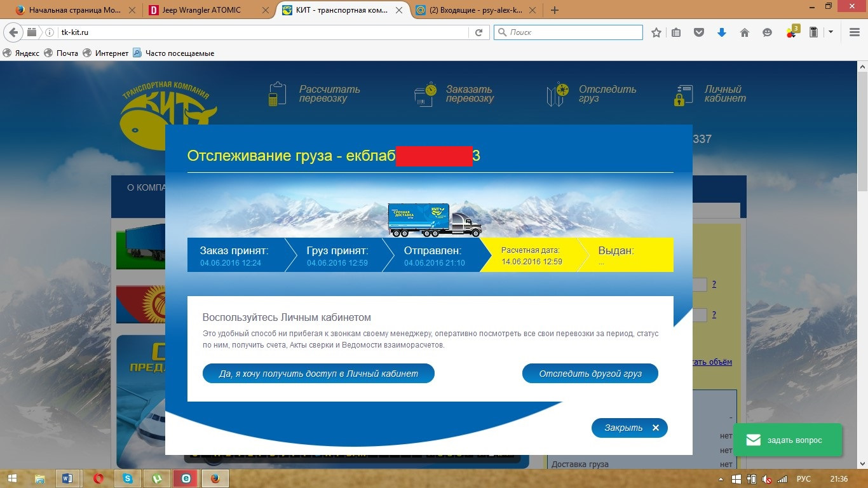This screenshot has height=488, width=868.
Task: Save page to Pocket
Action: (x=699, y=32)
